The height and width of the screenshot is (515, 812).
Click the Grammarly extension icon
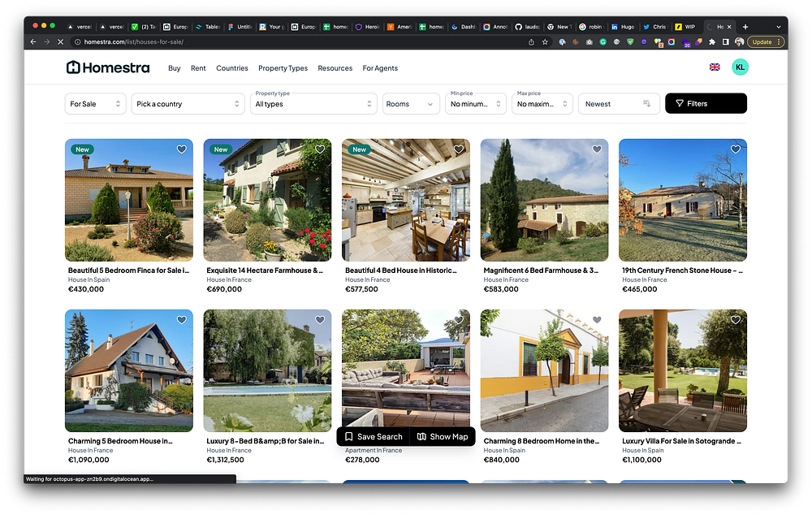pyautogui.click(x=603, y=42)
